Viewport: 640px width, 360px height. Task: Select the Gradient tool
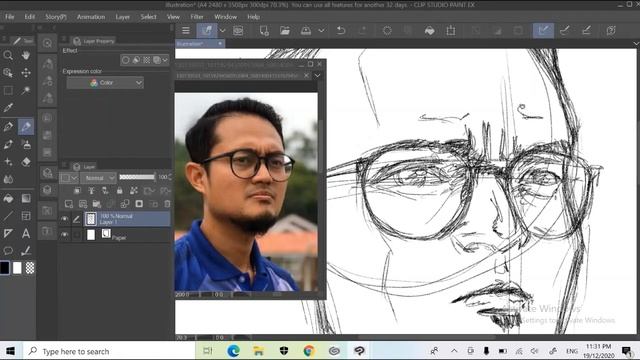point(26,198)
